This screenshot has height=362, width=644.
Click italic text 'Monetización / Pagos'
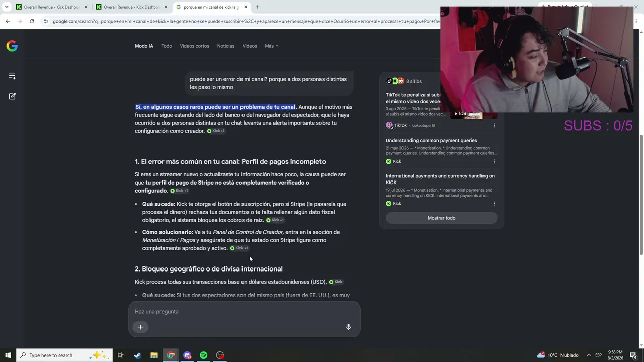pos(169,240)
